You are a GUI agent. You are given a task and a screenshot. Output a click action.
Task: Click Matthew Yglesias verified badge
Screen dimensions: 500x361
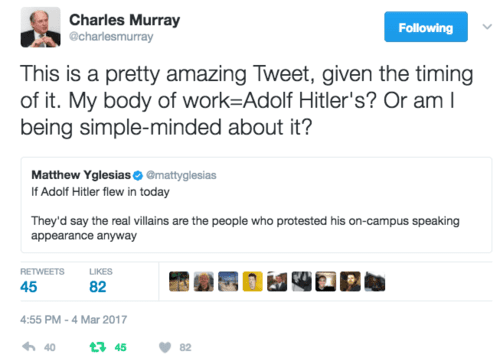(x=138, y=176)
